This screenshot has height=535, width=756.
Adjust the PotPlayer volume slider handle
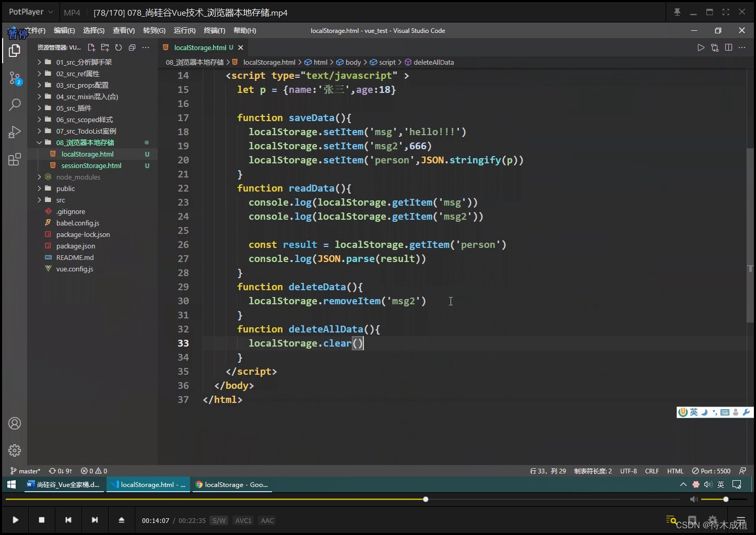tap(726, 500)
